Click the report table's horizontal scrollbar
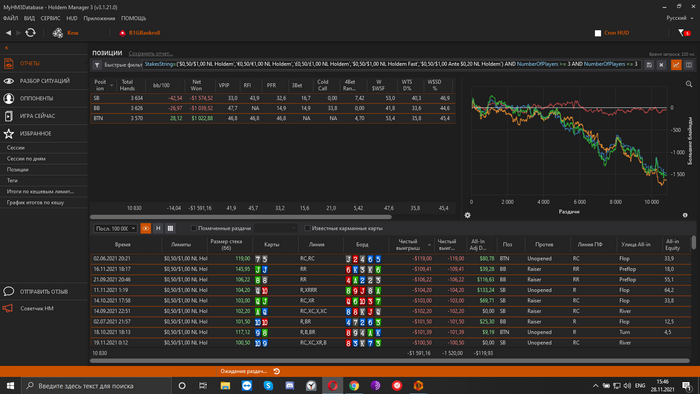This screenshot has width=700, height=394. [x=241, y=217]
